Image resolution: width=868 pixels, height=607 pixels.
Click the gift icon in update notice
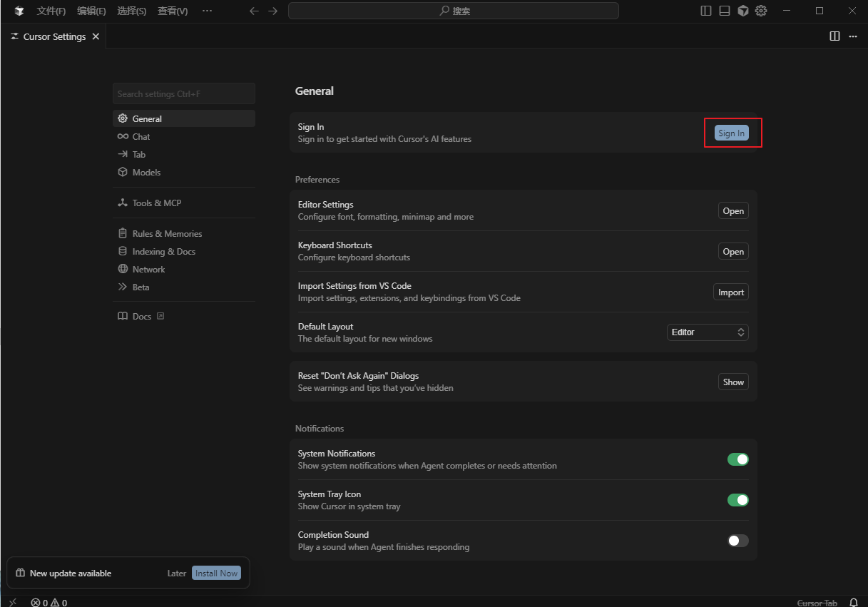tap(20, 573)
